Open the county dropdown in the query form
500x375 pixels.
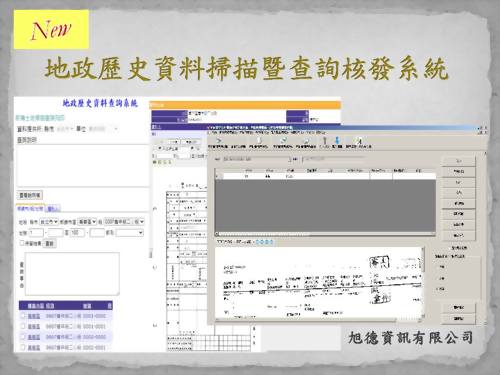point(49,222)
